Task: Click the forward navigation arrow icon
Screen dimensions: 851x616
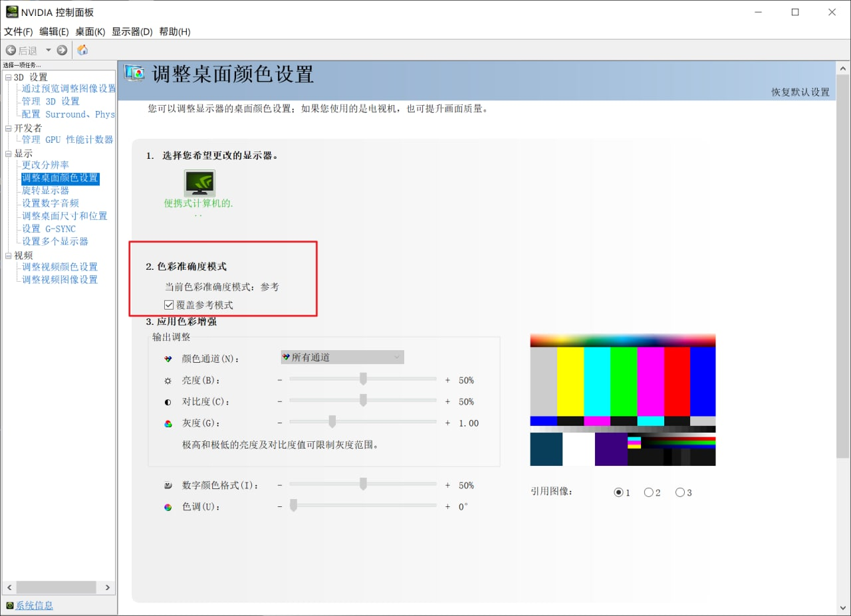Action: [61, 49]
